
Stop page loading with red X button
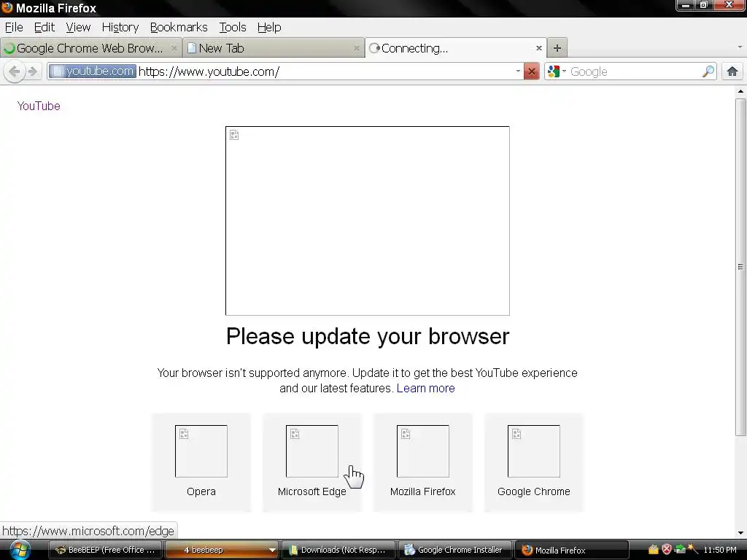coord(531,72)
